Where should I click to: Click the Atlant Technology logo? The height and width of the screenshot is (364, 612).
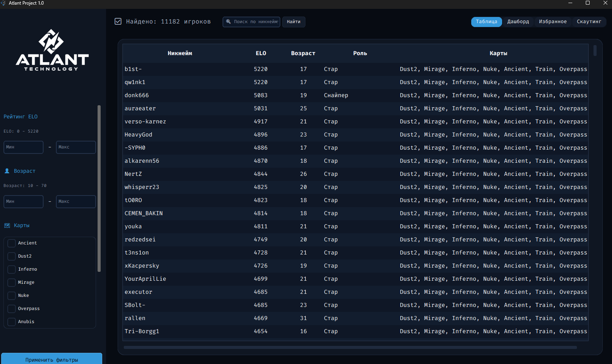point(52,50)
